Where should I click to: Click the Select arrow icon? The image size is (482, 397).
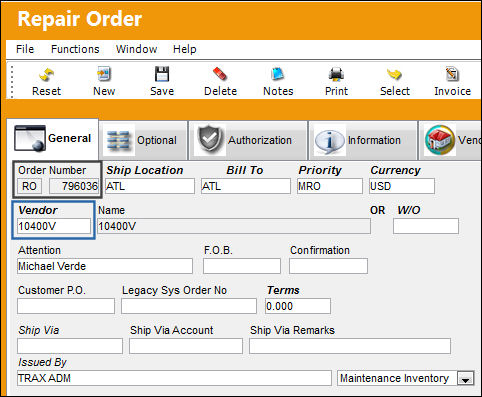click(394, 74)
